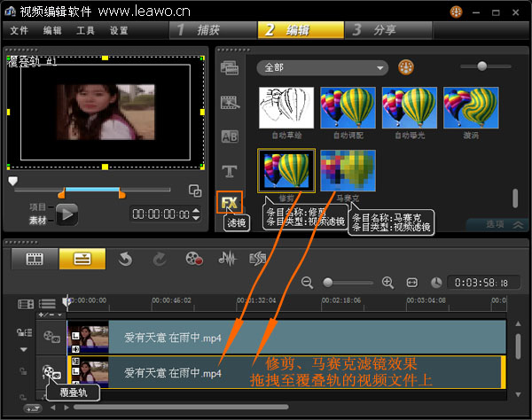Open the media library panel icon
Image resolution: width=532 pixels, height=420 pixels.
[x=230, y=70]
